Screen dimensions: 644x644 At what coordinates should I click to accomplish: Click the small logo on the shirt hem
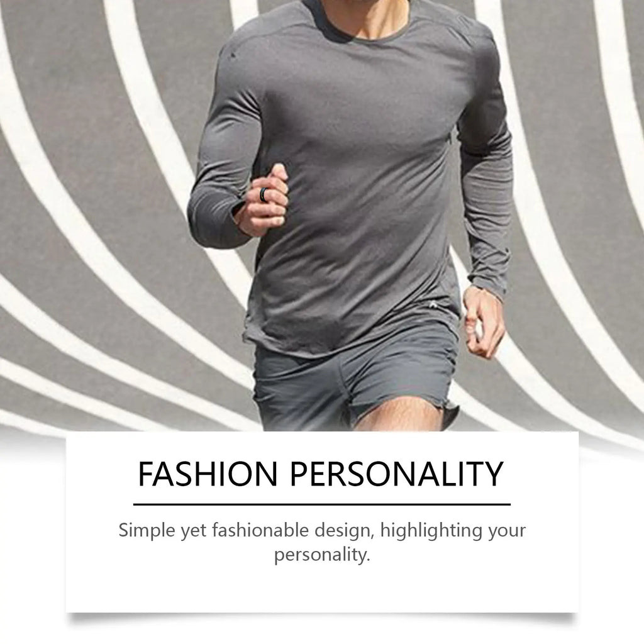click(x=431, y=305)
